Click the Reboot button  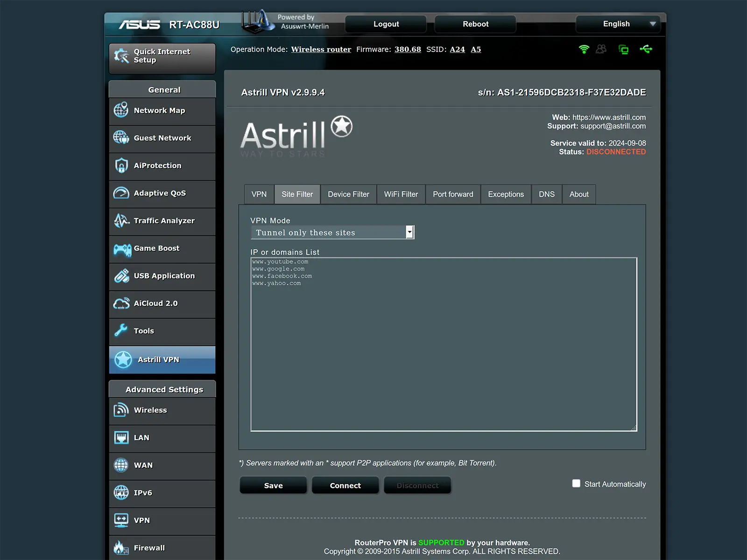tap(475, 24)
